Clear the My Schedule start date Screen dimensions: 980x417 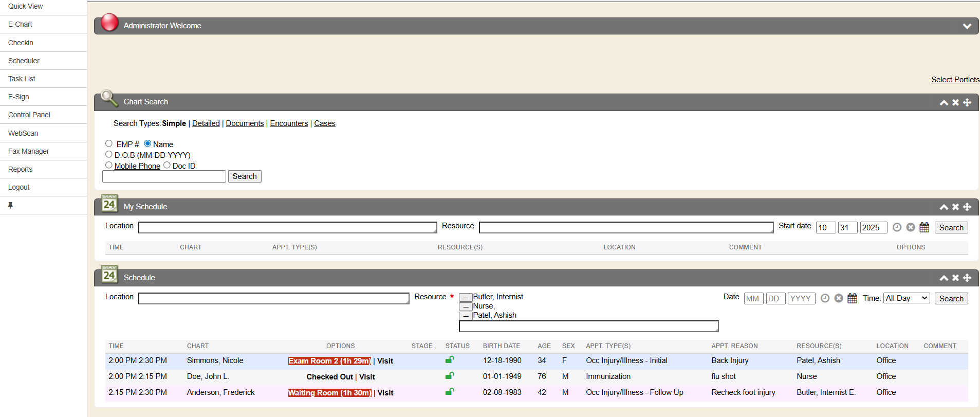tap(910, 227)
